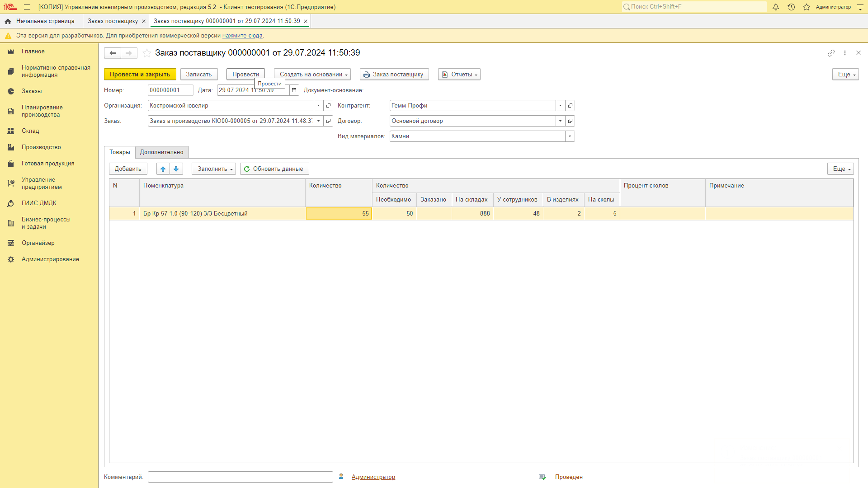Copy link to this document icon
This screenshot has width=868, height=488.
coord(831,53)
